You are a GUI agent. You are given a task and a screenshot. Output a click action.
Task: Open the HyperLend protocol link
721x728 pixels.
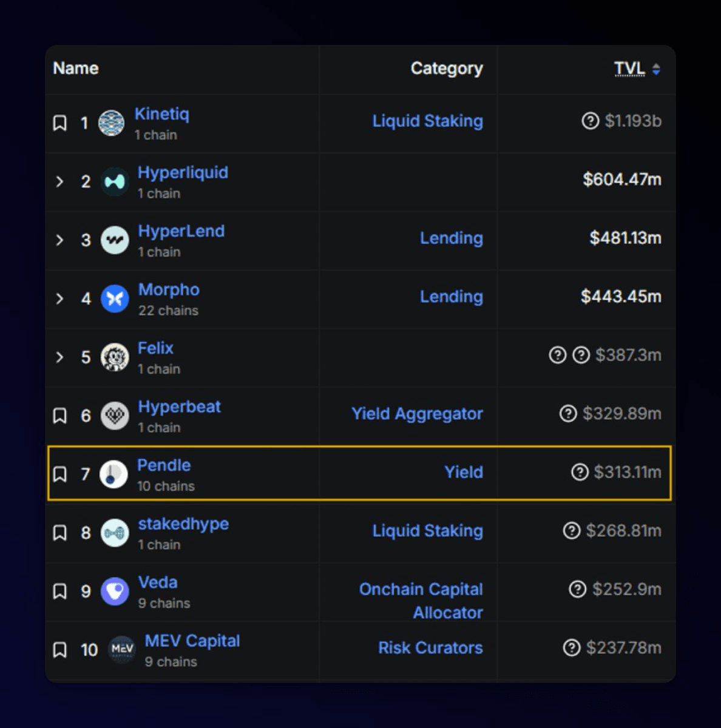tap(181, 231)
